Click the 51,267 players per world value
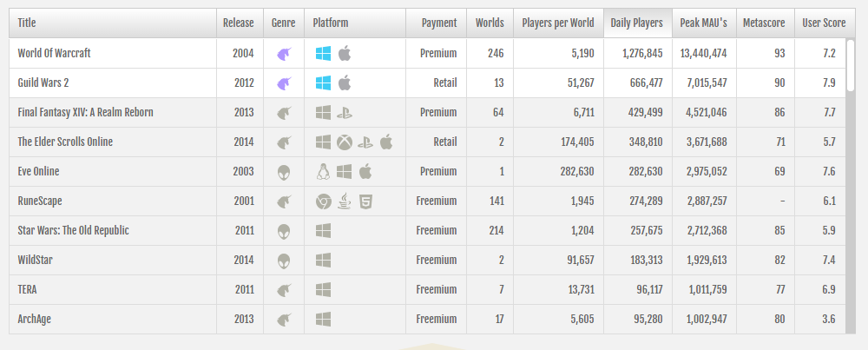This screenshot has width=868, height=350. tap(580, 83)
